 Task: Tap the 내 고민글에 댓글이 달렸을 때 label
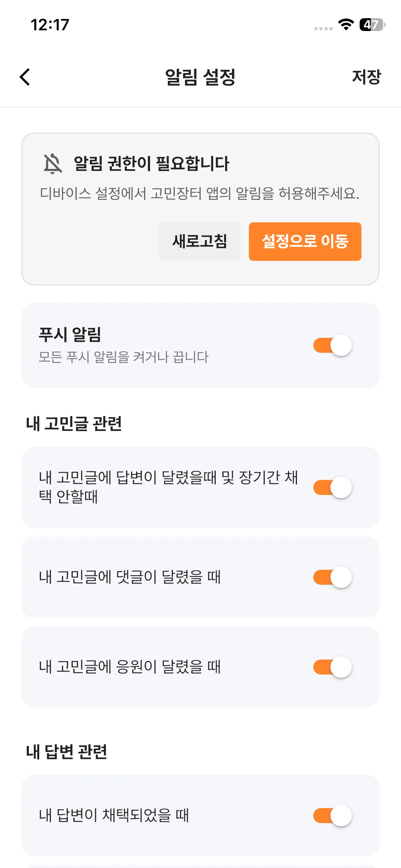(x=130, y=577)
